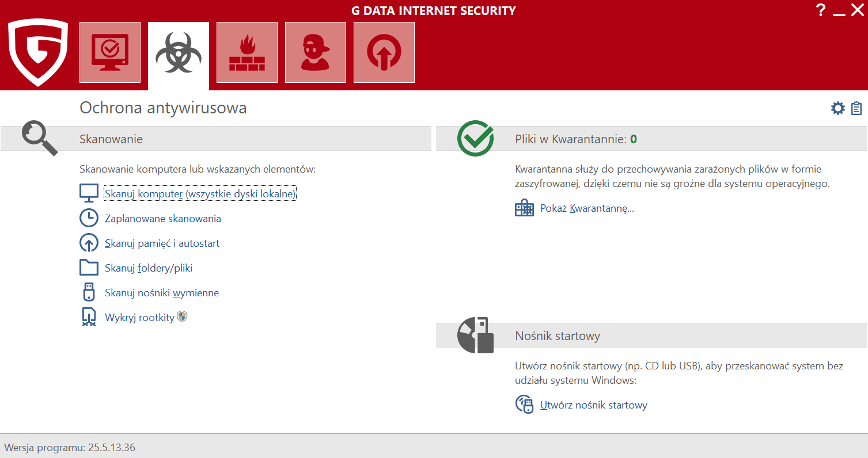Launch 'Wykryj rootkity' detection
Viewport: 868px width, 458px height.
coord(139,318)
